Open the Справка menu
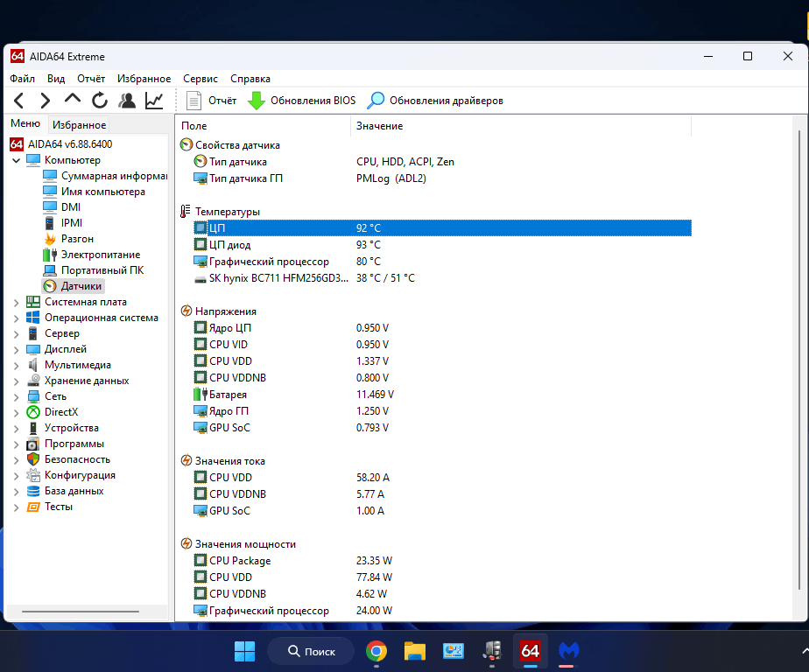This screenshot has width=809, height=672. coord(250,79)
